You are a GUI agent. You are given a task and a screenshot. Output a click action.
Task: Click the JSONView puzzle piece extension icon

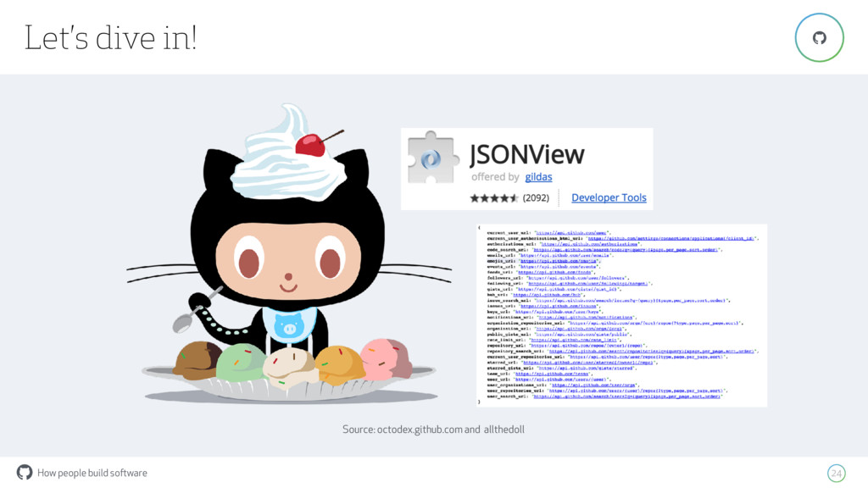[x=433, y=158]
